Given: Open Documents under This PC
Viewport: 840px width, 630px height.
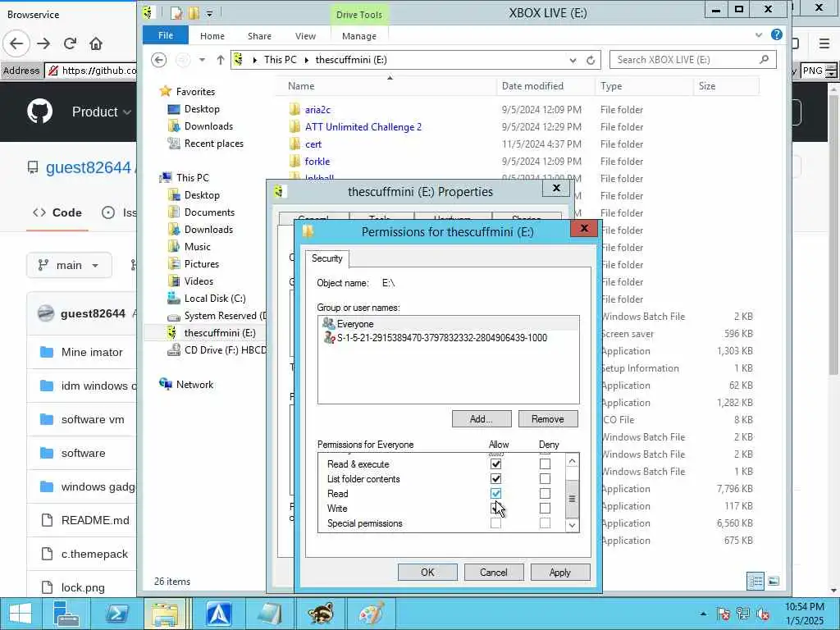Looking at the screenshot, I should click(209, 212).
